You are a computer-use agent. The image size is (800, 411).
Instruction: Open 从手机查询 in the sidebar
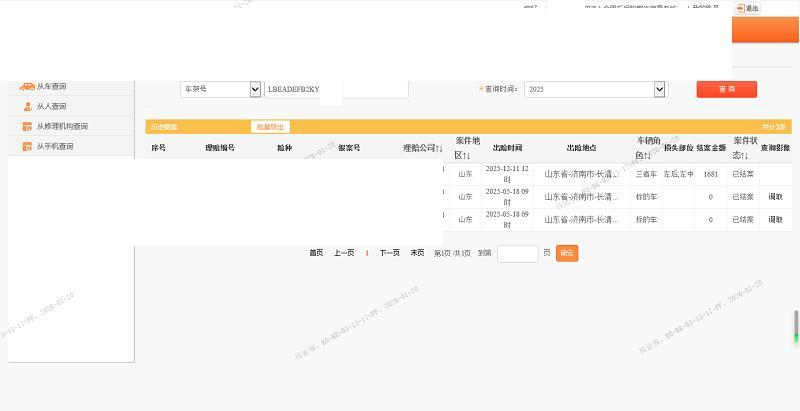point(55,147)
